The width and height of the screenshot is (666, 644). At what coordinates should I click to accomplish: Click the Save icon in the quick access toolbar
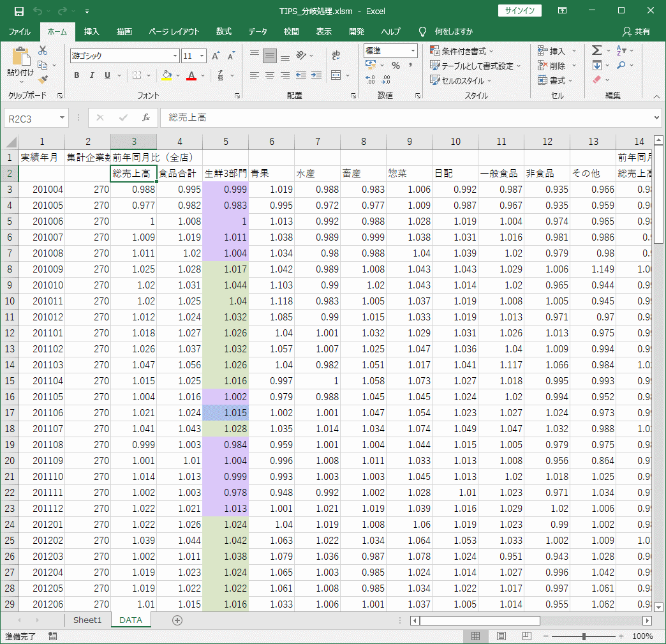coord(19,11)
